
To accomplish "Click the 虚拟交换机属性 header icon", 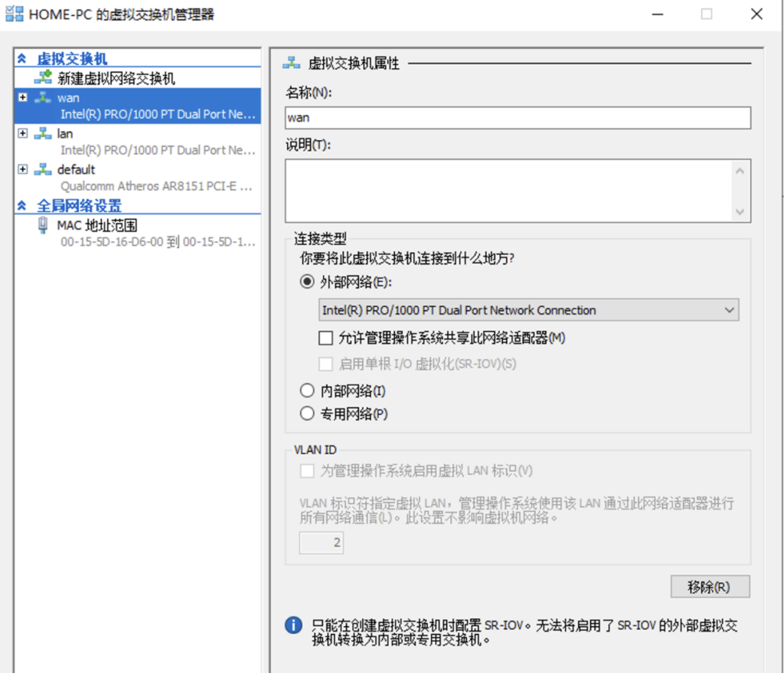I will click(x=292, y=63).
